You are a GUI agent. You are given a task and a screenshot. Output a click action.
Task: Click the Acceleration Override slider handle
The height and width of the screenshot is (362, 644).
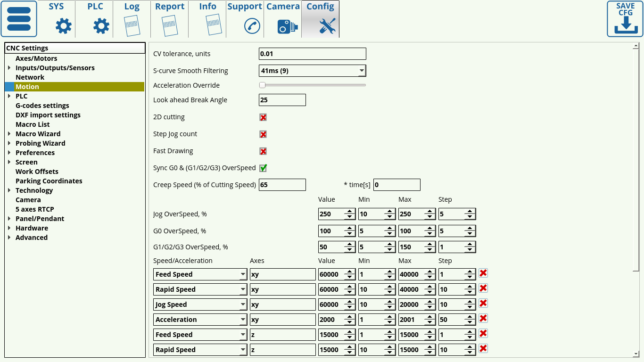coord(263,85)
